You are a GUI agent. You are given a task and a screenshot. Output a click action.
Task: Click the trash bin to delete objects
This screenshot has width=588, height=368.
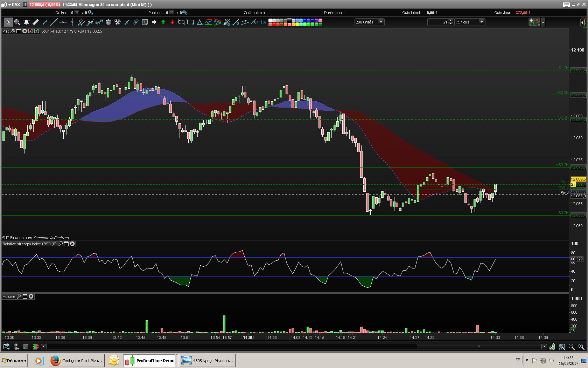[108, 22]
